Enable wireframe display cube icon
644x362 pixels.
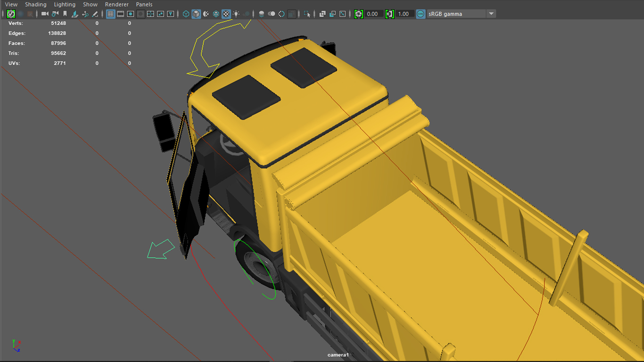[x=186, y=14]
